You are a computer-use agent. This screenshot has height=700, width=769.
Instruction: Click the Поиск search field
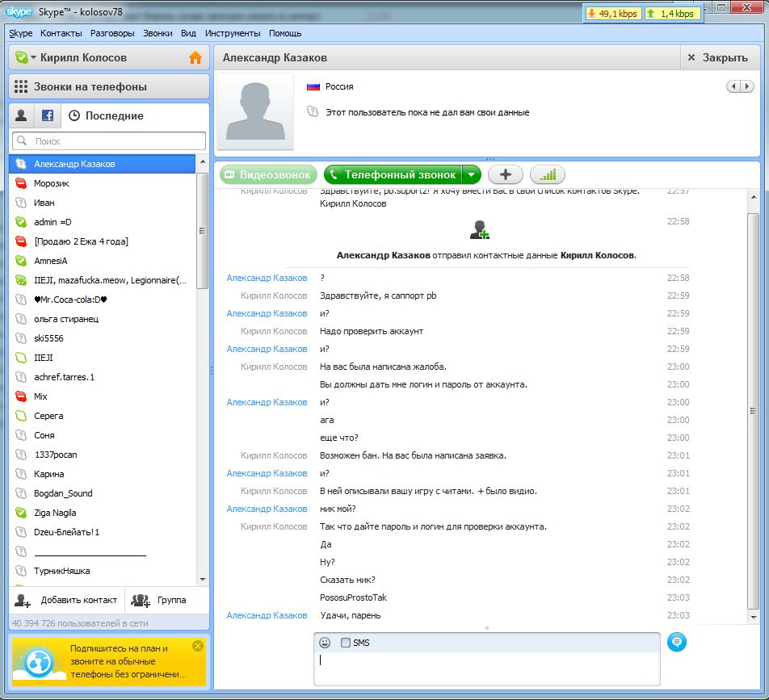click(x=109, y=141)
